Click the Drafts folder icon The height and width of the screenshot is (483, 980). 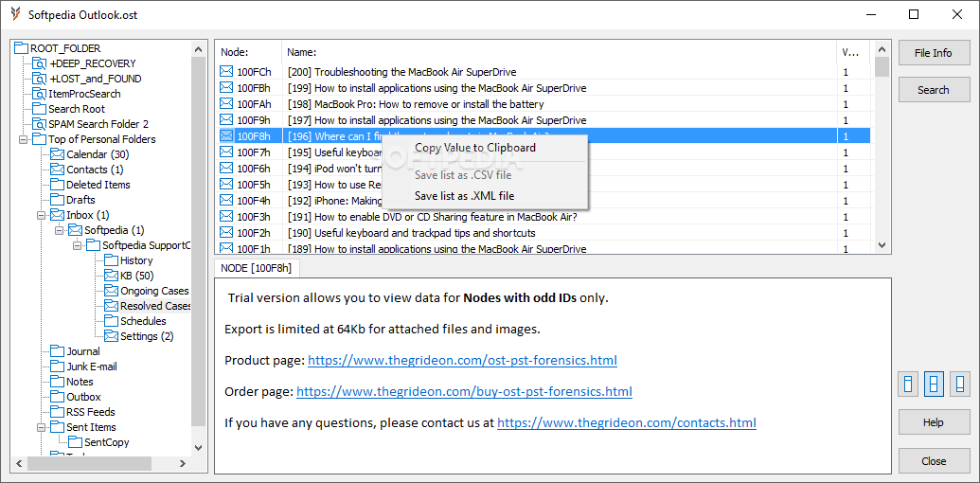coord(58,200)
